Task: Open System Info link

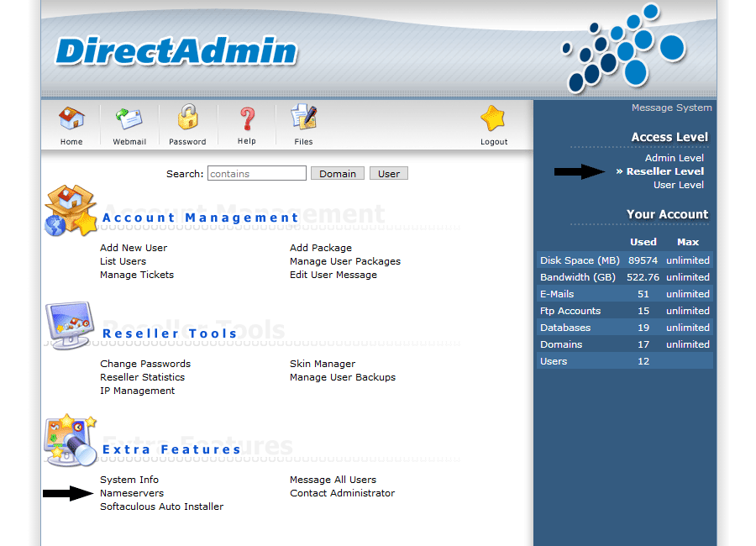Action: click(129, 480)
